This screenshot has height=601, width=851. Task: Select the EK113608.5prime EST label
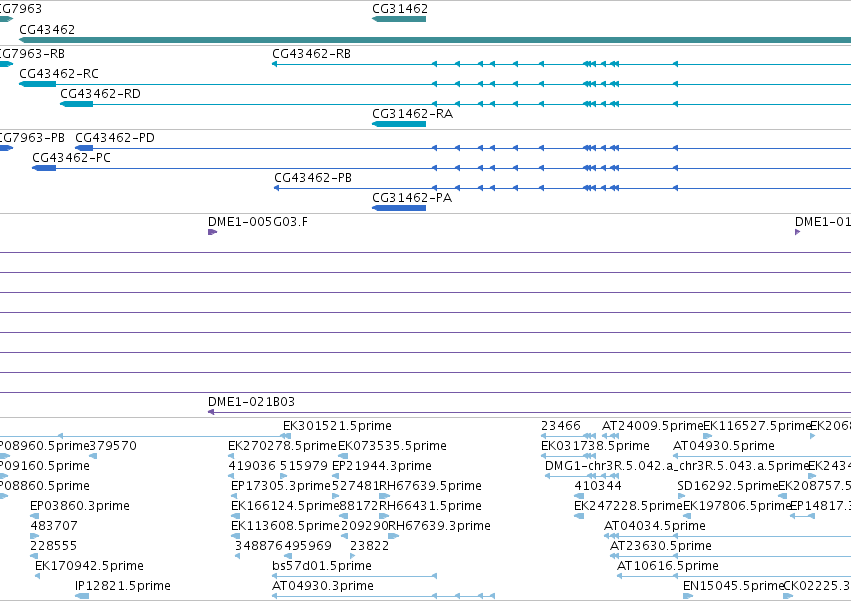point(285,527)
